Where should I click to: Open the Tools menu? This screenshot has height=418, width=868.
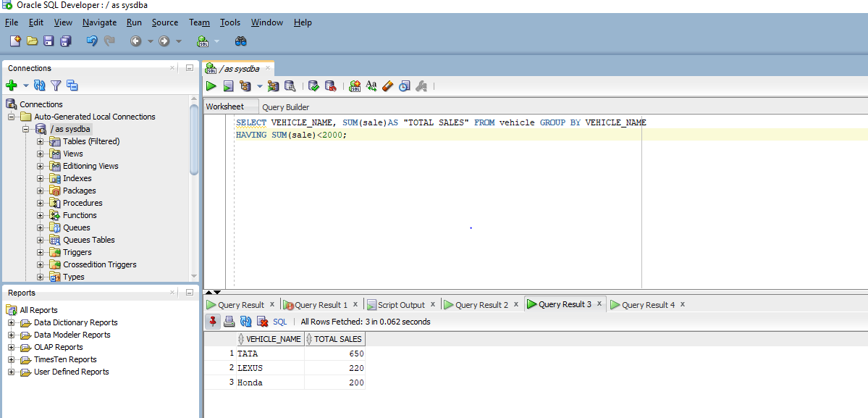pyautogui.click(x=229, y=22)
